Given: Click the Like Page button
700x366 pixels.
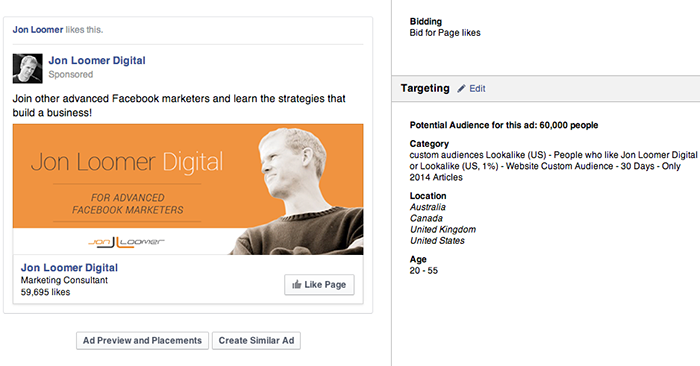Looking at the screenshot, I should [x=319, y=285].
